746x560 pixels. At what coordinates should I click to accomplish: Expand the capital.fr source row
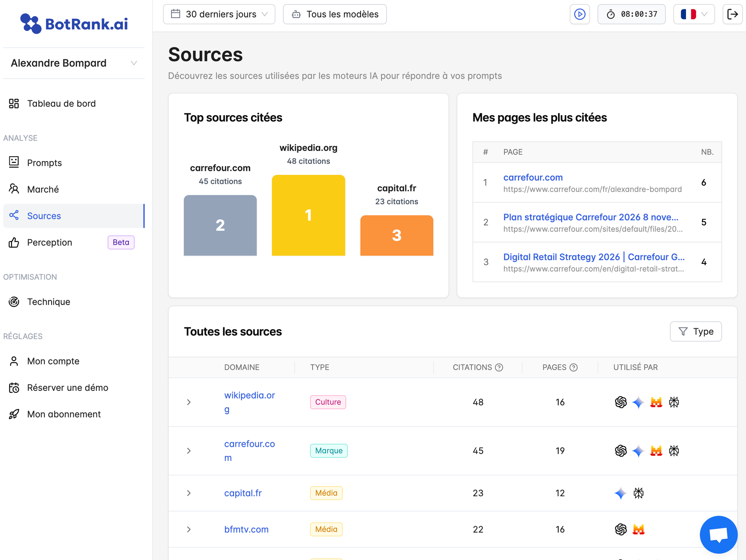point(189,493)
